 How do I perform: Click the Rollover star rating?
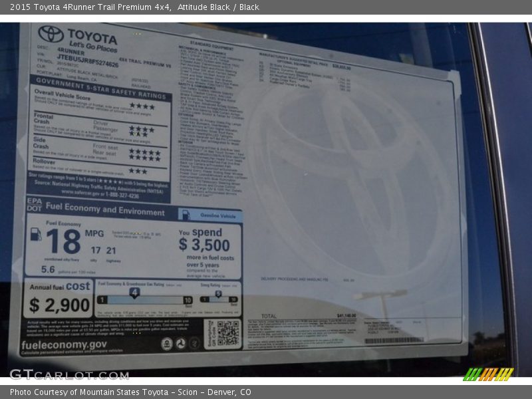[x=138, y=171]
